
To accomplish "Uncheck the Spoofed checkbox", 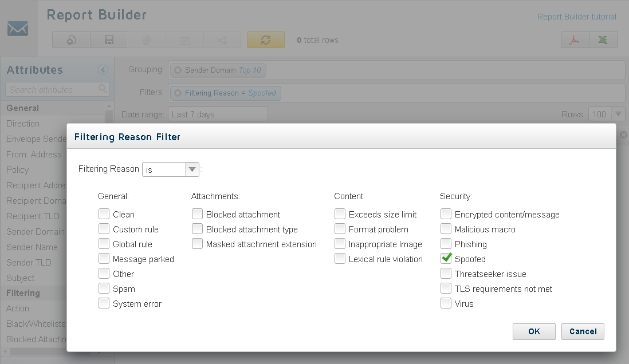I will (x=446, y=259).
